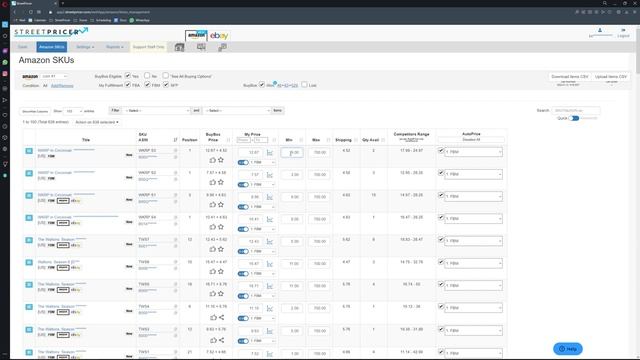Screen dimensions: 640x360
Task: Toggle repricing switch for WARP S3
Action: (243, 162)
